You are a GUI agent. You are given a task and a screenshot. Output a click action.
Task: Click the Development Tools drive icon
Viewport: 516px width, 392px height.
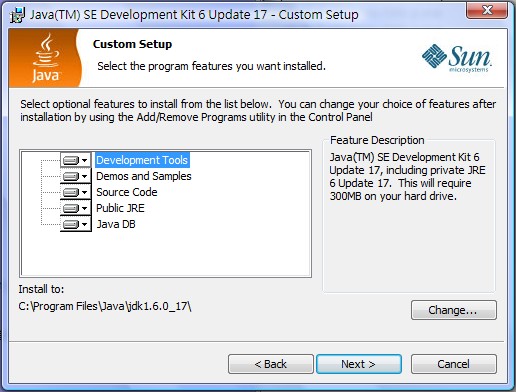[71, 160]
